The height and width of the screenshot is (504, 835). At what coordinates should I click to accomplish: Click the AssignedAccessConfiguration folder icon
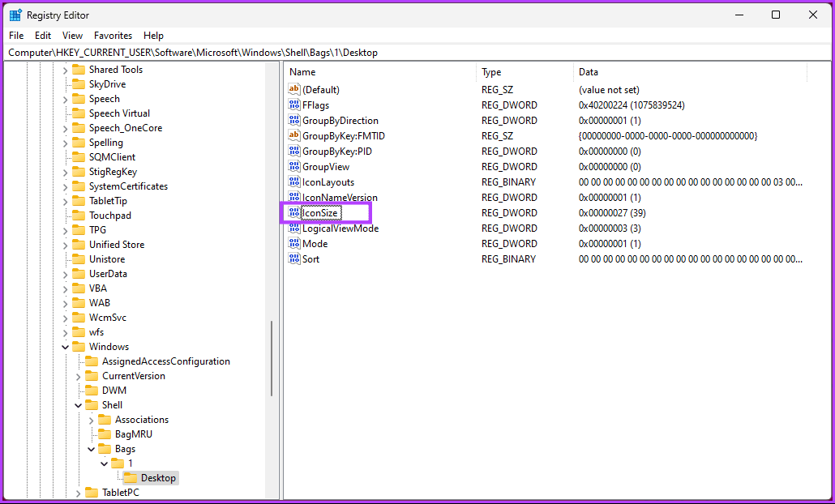coord(92,361)
